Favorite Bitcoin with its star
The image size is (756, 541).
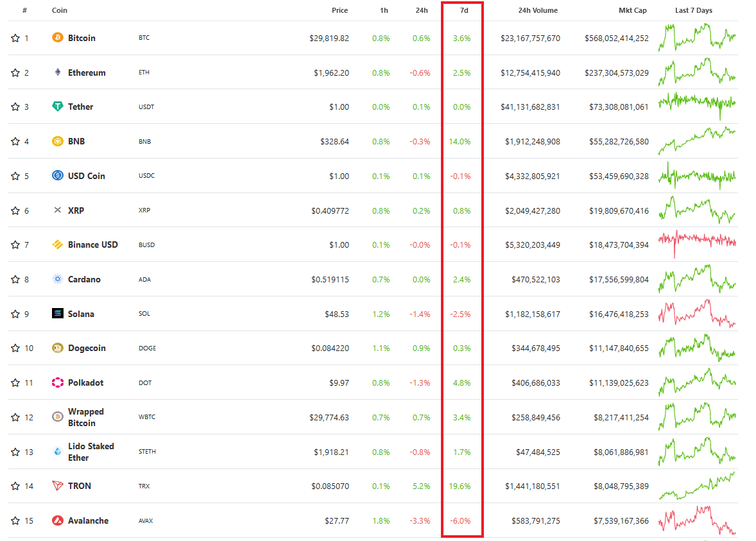point(15,38)
